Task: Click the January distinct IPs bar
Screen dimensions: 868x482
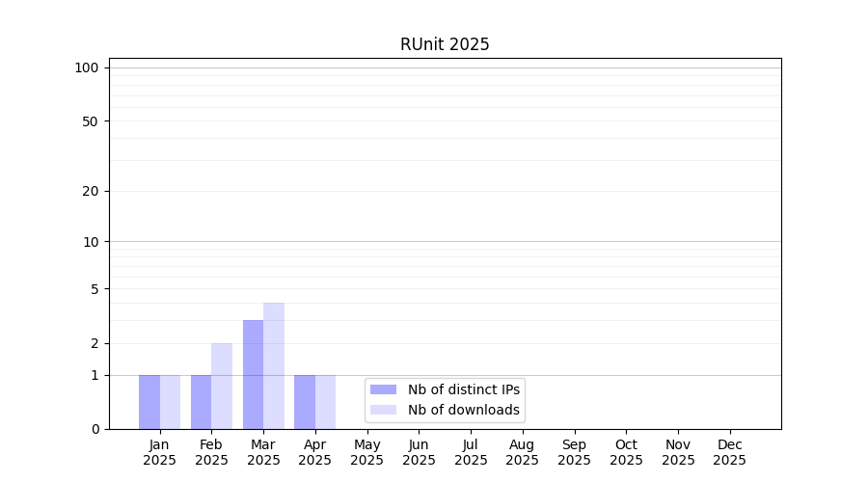Action: point(149,402)
